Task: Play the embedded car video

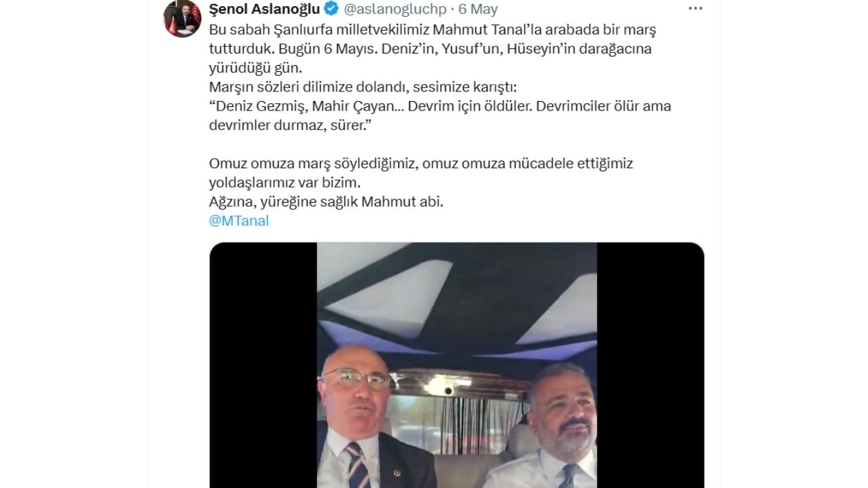Action: pos(456,365)
